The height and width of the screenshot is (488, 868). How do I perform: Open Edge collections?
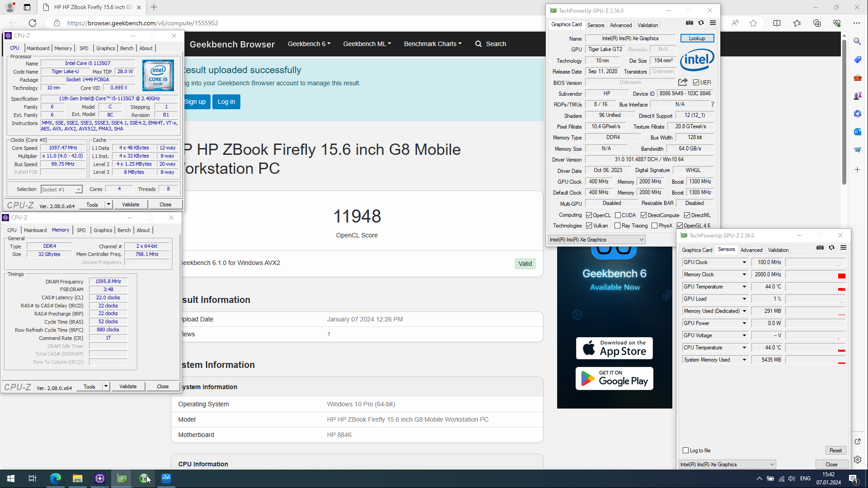(817, 23)
